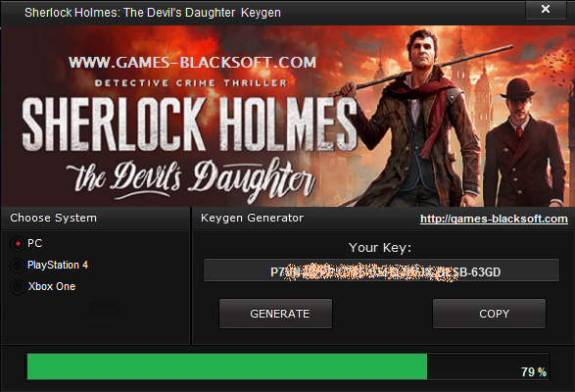Click the window title bar text
Viewport: 575px width, 392px height.
[x=153, y=13]
